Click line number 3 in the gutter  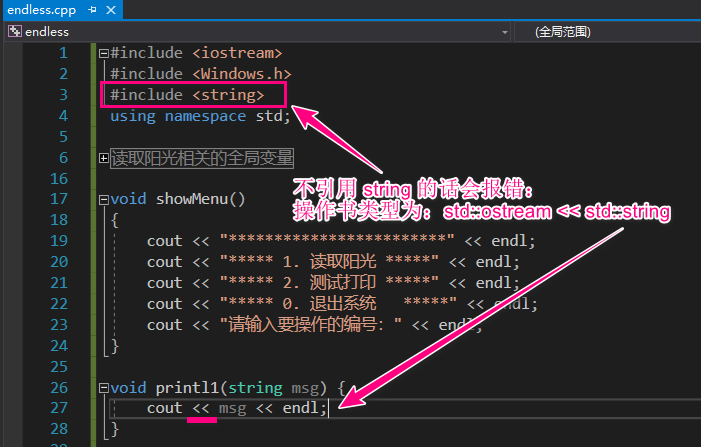pyautogui.click(x=63, y=95)
